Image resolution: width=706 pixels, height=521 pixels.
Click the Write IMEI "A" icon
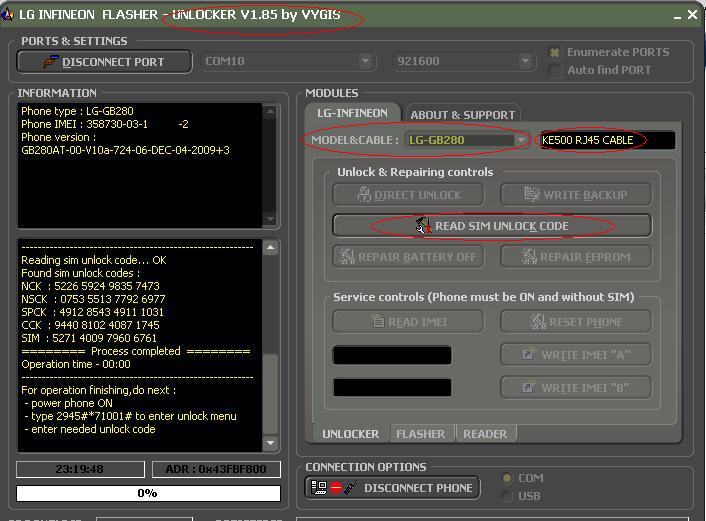tap(529, 353)
